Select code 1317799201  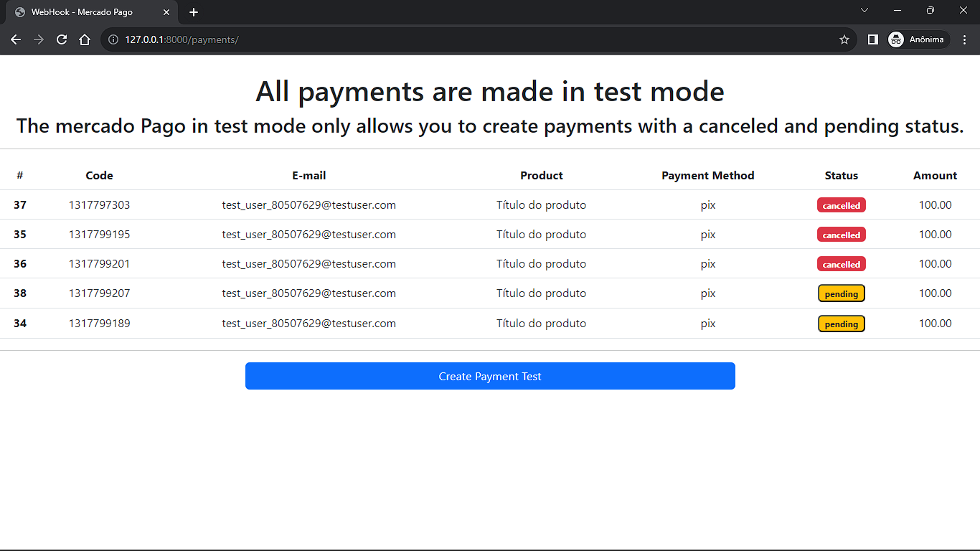point(100,264)
